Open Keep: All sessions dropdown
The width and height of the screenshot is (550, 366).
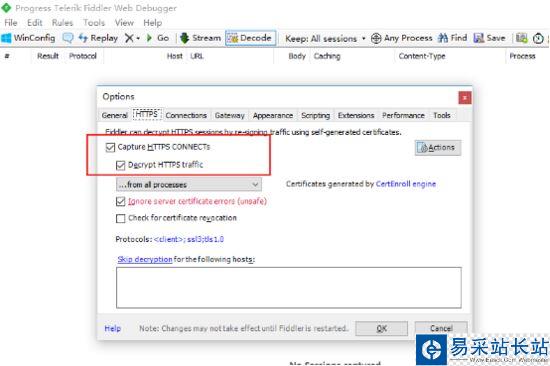[325, 38]
